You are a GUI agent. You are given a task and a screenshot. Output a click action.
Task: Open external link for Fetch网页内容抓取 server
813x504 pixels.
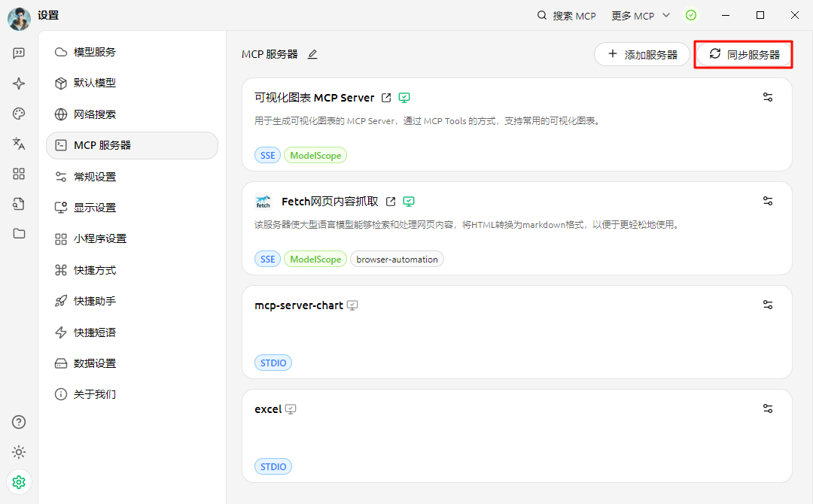390,202
